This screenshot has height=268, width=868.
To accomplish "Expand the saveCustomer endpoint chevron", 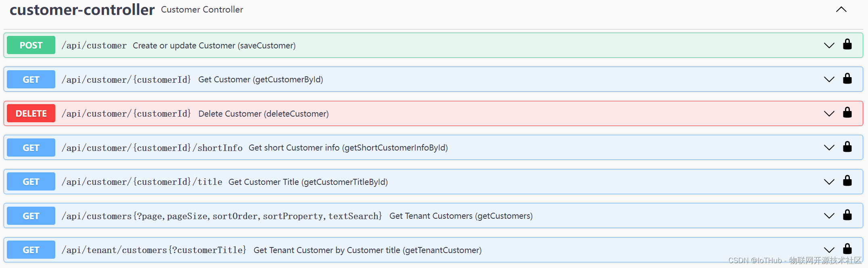I will coord(829,46).
